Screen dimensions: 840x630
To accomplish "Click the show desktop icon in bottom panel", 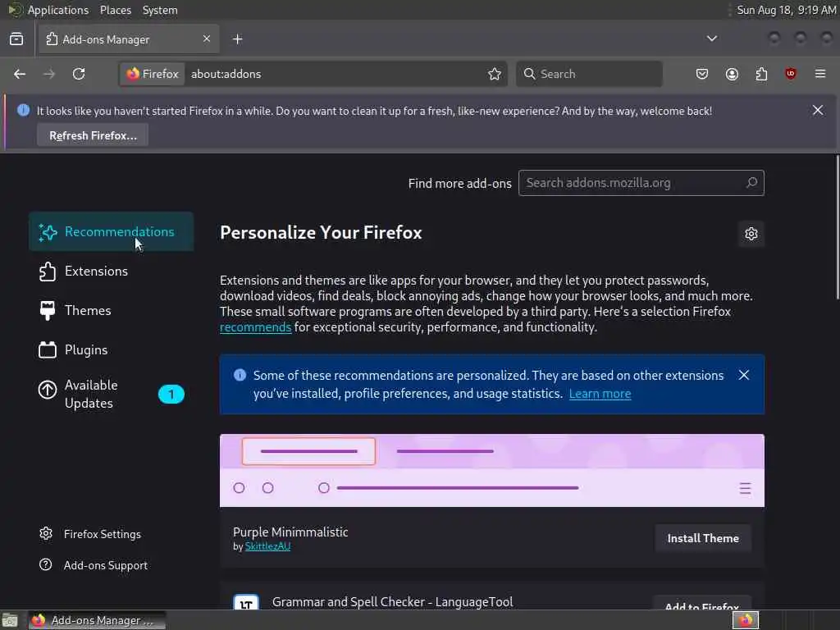I will (x=10, y=620).
